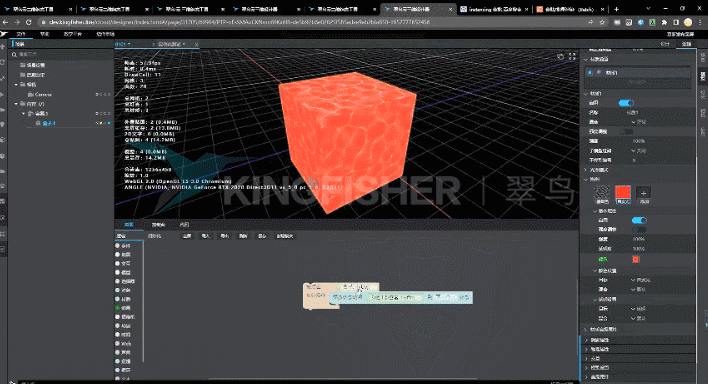Enter fullscreen mode in the 3D viewport
Screen dimensions: 708x384
coord(572,56)
